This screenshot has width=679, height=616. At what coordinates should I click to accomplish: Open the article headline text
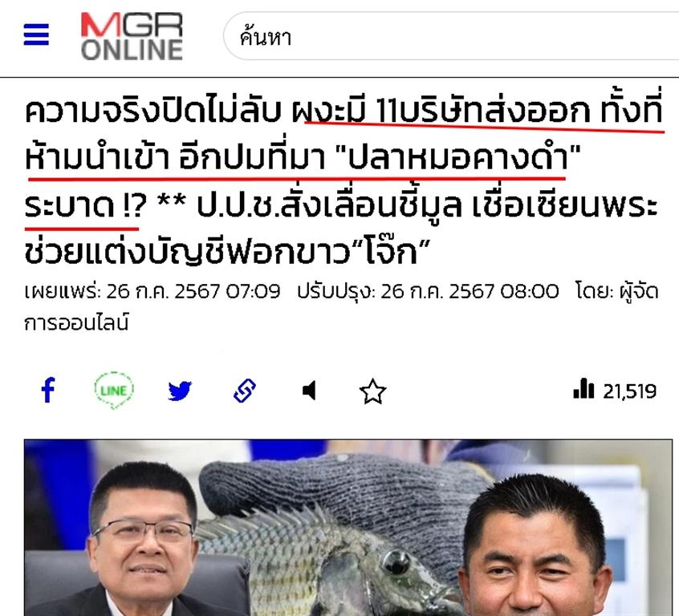(343, 180)
